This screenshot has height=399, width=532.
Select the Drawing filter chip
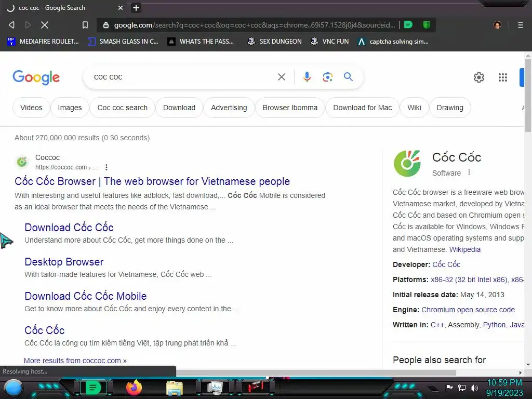coord(450,108)
